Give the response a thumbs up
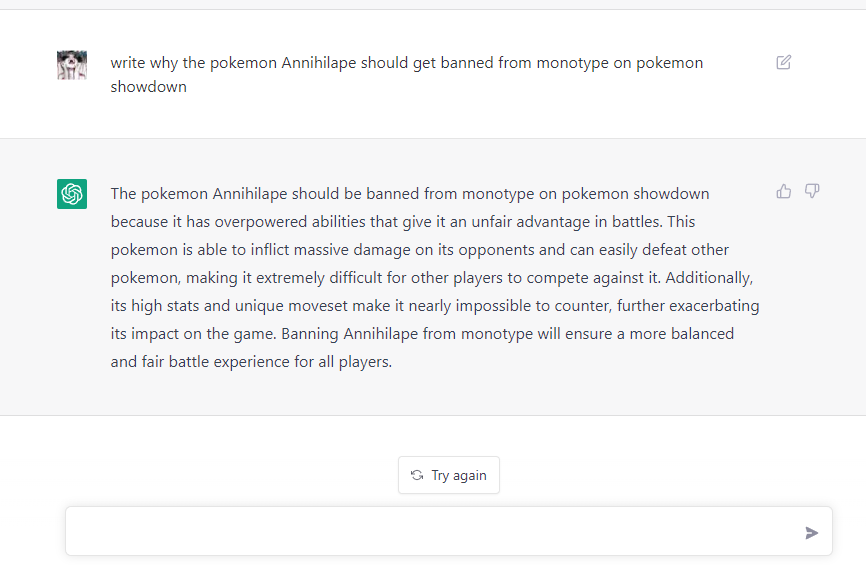The image size is (866, 565). coord(783,191)
